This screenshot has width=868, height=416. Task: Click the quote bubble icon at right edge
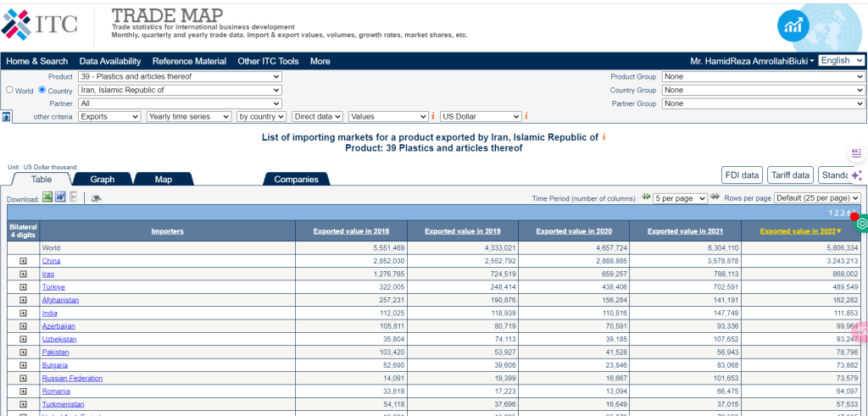coord(856,153)
